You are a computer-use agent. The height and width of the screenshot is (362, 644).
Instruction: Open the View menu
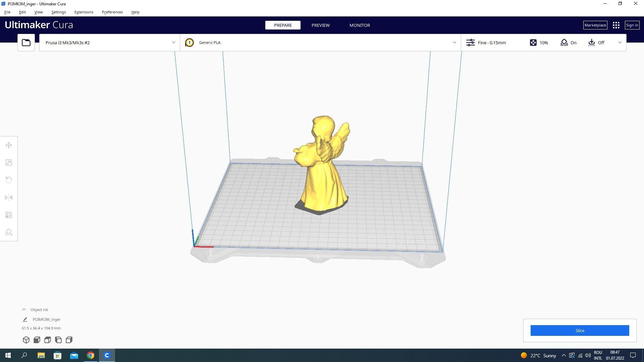(39, 12)
